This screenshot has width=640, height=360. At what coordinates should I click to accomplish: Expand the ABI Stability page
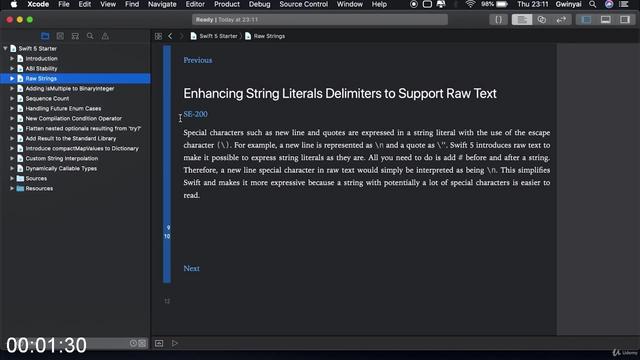[12, 69]
